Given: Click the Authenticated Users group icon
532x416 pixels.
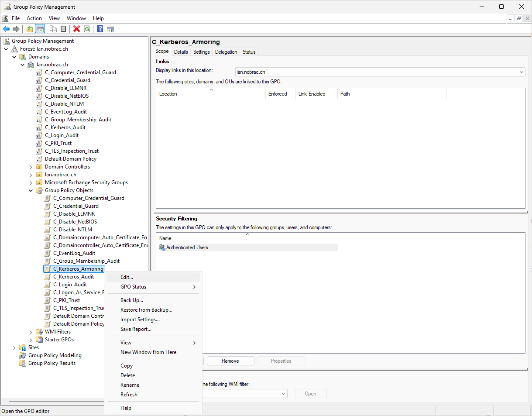Looking at the screenshot, I should click(162, 248).
